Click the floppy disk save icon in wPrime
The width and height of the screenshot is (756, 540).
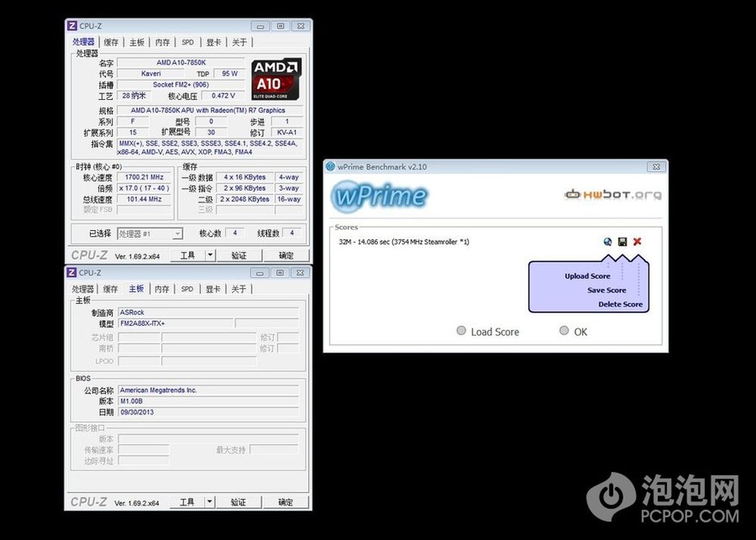[622, 241]
